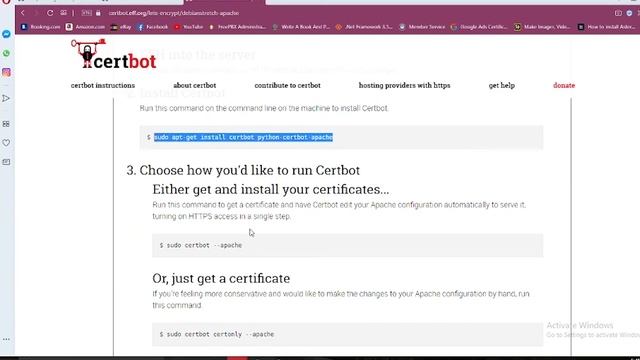
Task: Open hosting providers with https menu item
Action: pyautogui.click(x=404, y=85)
